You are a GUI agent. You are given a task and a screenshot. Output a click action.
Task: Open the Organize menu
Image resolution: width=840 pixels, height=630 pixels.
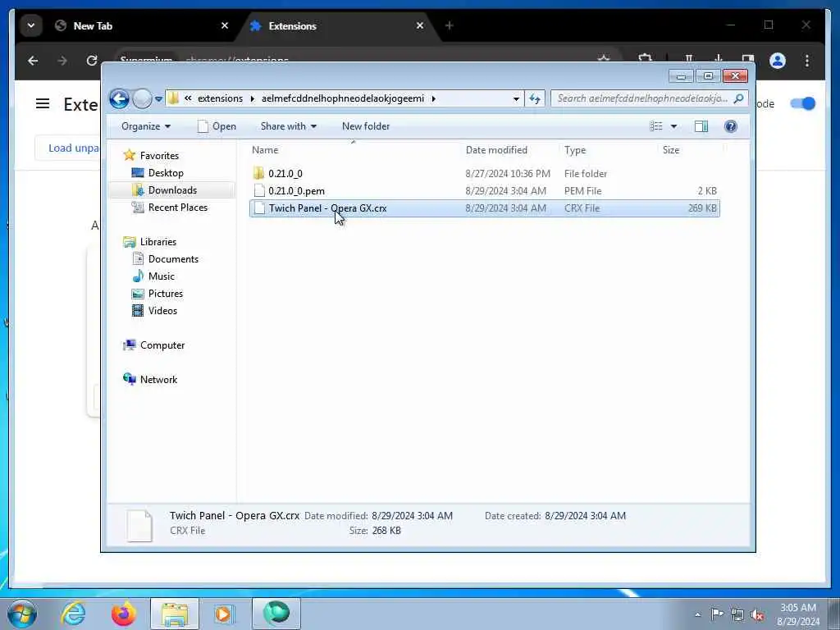[146, 126]
